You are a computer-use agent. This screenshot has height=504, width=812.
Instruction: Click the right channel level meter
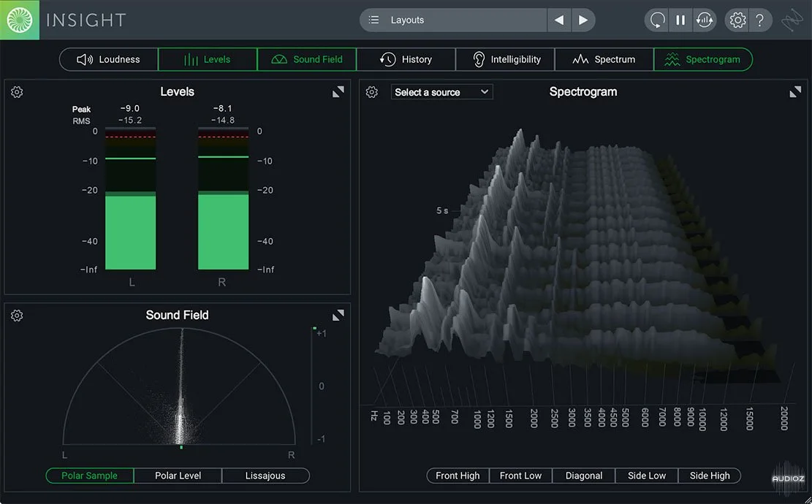[x=223, y=199]
